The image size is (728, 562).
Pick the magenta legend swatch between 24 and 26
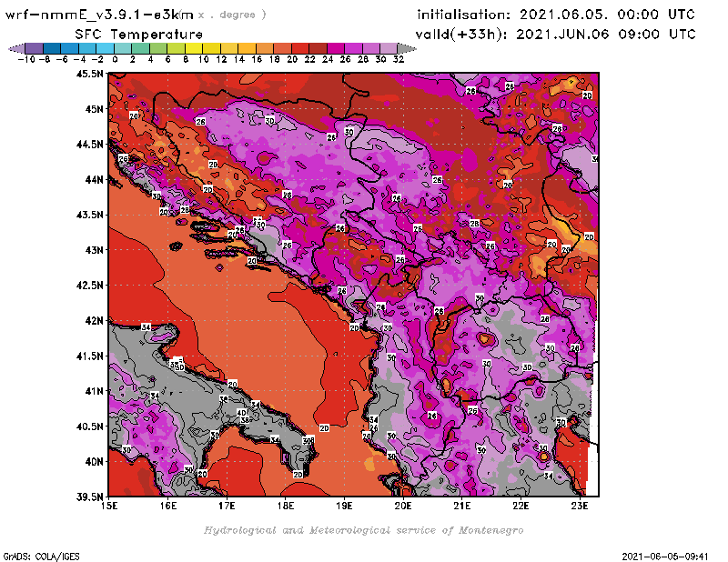click(x=336, y=49)
